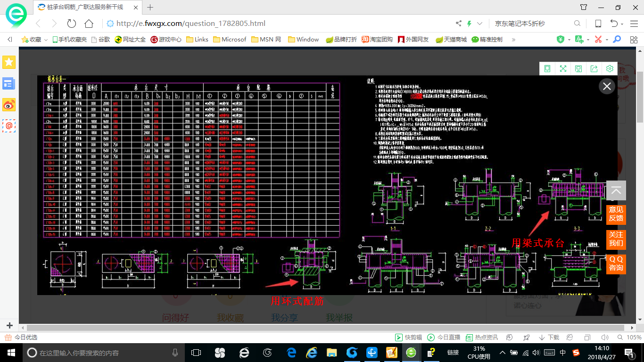This screenshot has height=362, width=644.
Task: Click the browser back arrow
Action: pyautogui.click(x=38, y=24)
